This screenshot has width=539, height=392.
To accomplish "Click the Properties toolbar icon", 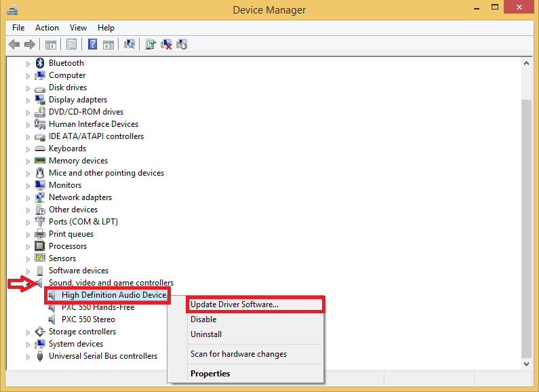I will [71, 44].
